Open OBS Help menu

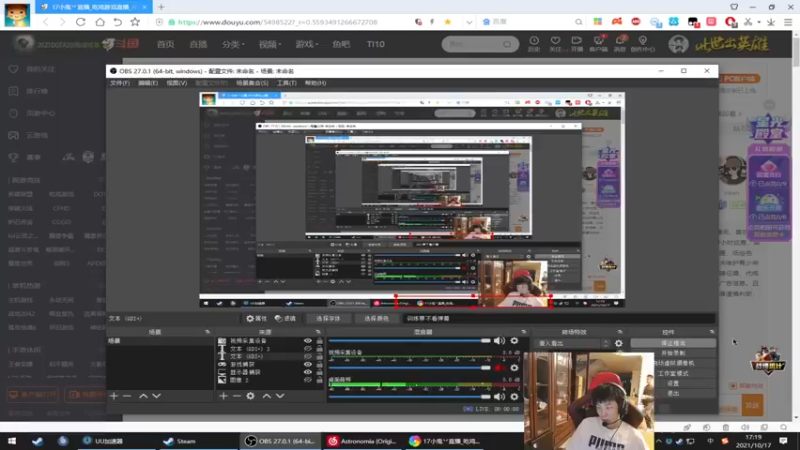(x=315, y=83)
